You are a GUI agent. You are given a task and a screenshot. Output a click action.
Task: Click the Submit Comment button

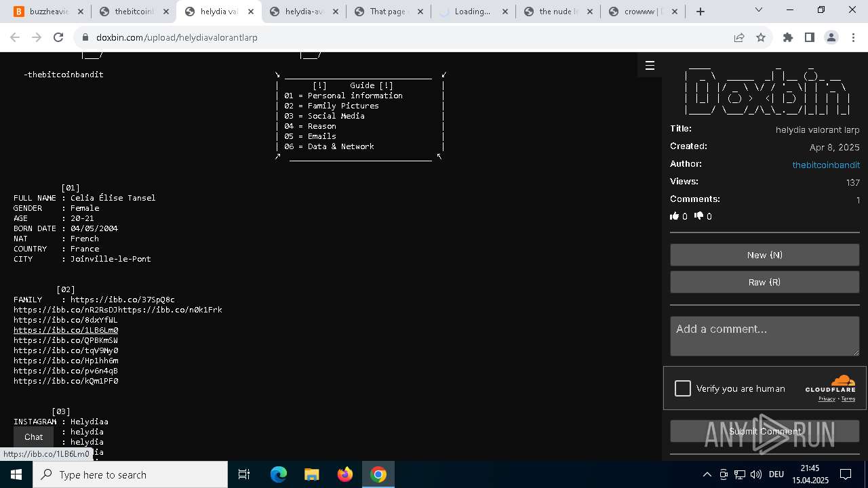pyautogui.click(x=765, y=431)
